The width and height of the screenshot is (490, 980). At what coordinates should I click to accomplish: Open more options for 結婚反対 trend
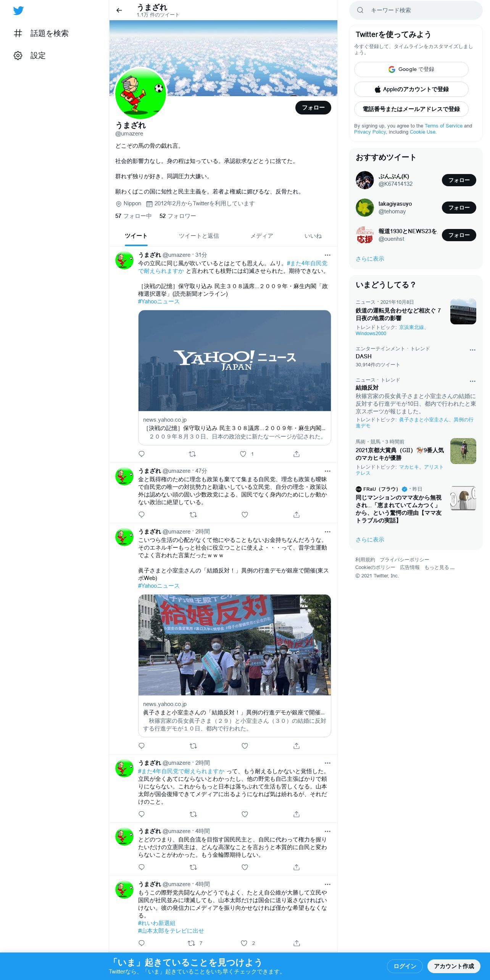point(472,381)
